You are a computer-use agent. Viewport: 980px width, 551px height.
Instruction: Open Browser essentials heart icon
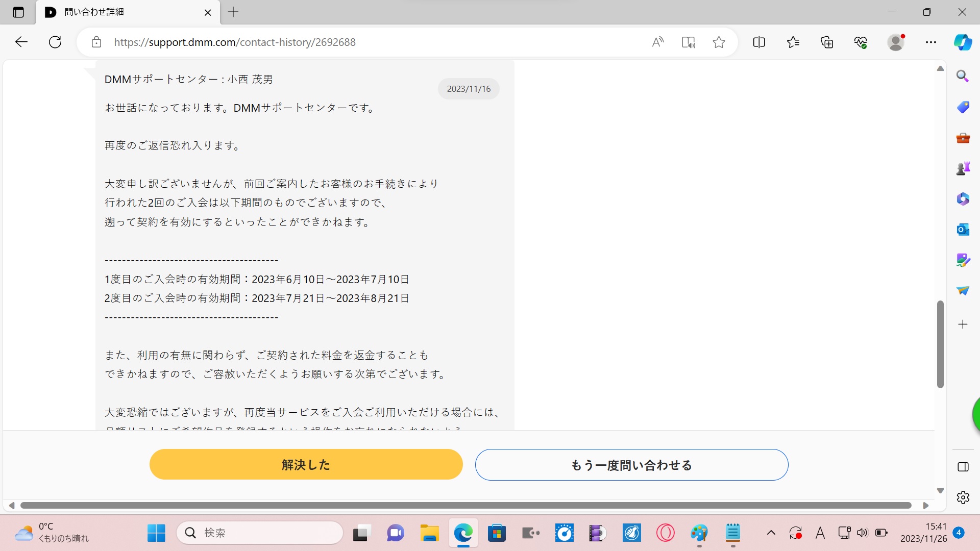pos(861,42)
